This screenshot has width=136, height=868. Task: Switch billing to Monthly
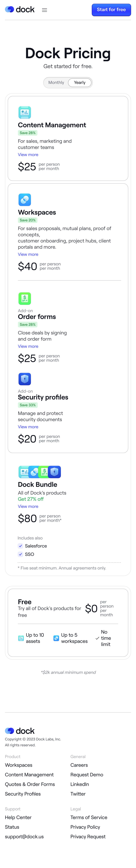[x=56, y=83]
